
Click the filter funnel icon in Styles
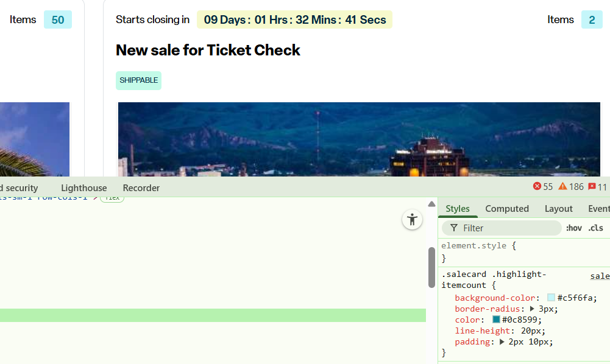pos(454,228)
